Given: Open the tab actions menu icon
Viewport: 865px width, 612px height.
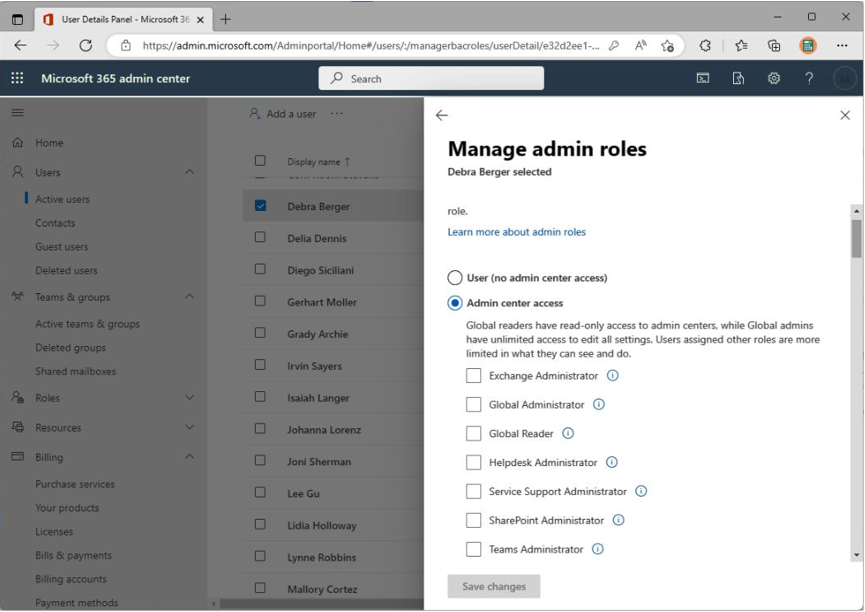Looking at the screenshot, I should point(18,19).
